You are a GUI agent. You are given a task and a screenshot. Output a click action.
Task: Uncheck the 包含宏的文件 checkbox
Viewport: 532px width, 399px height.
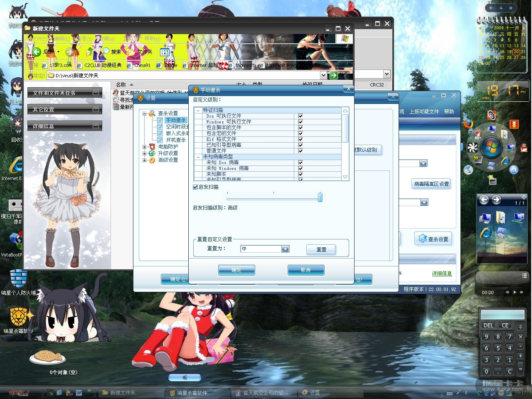300,134
